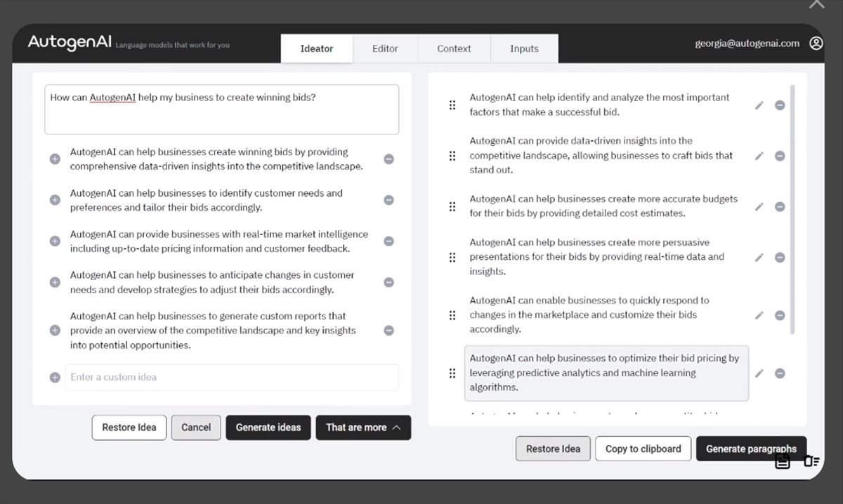The width and height of the screenshot is (843, 504).
Task: Click the georgia@autogenai.com account email
Action: point(747,44)
